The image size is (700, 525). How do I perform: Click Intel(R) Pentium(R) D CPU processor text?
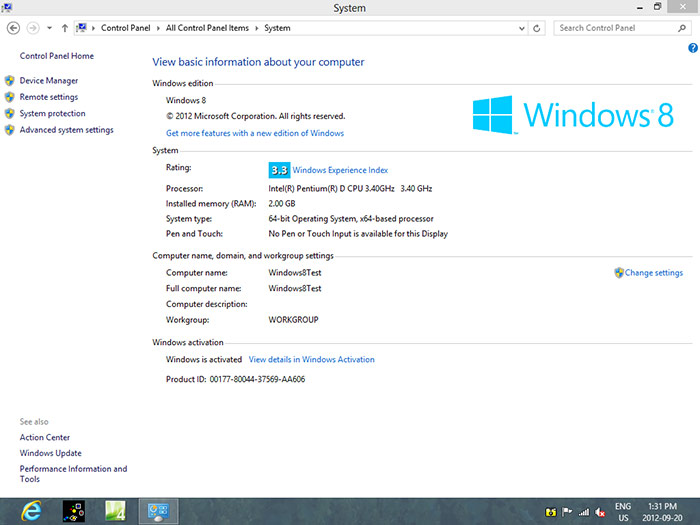tap(350, 188)
